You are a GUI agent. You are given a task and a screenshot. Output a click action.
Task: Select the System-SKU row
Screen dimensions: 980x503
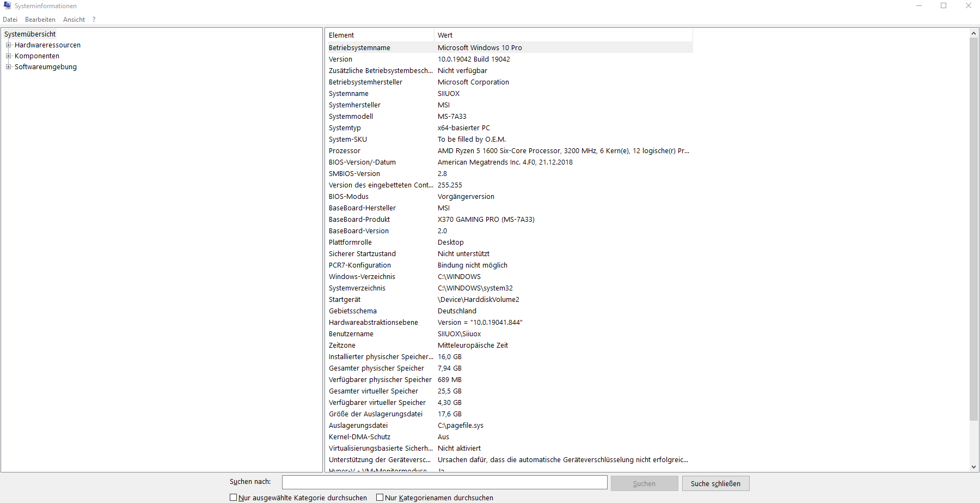509,140
